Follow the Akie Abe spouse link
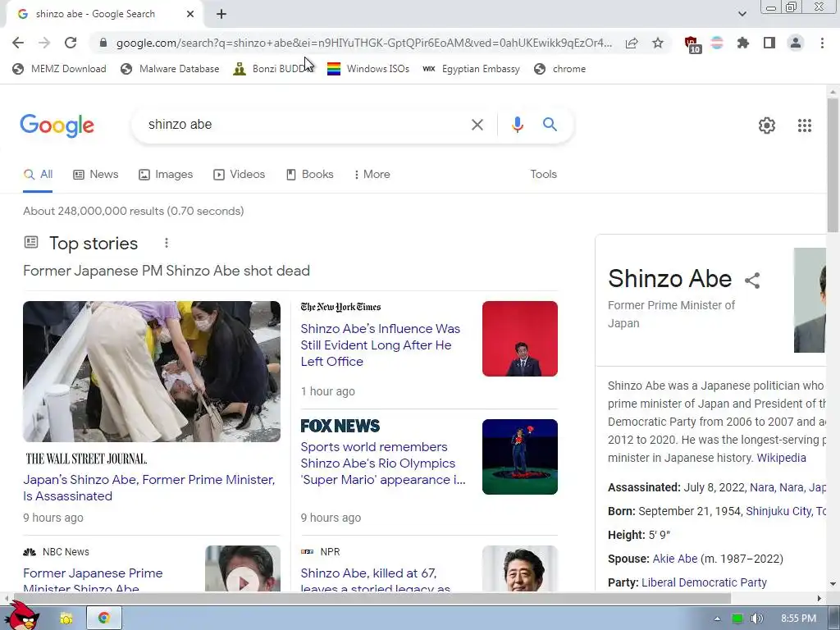The height and width of the screenshot is (630, 840). tap(675, 559)
